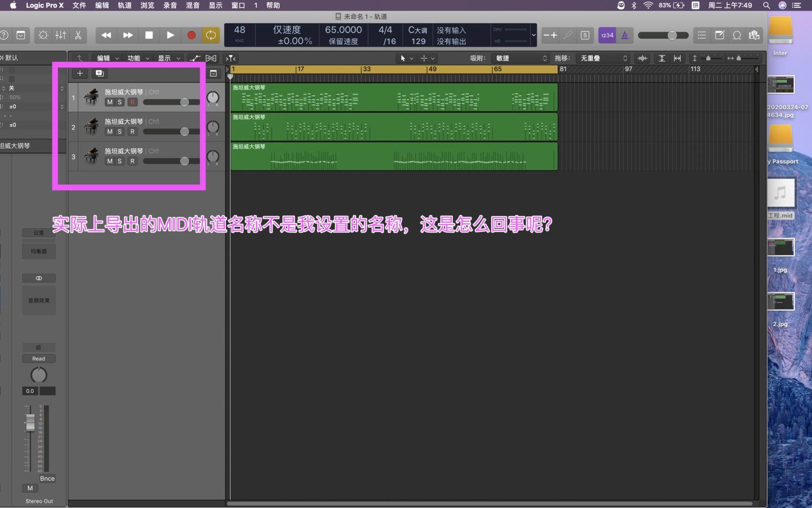The width and height of the screenshot is (812, 508).
Task: Open the 录音 menu
Action: tap(170, 5)
